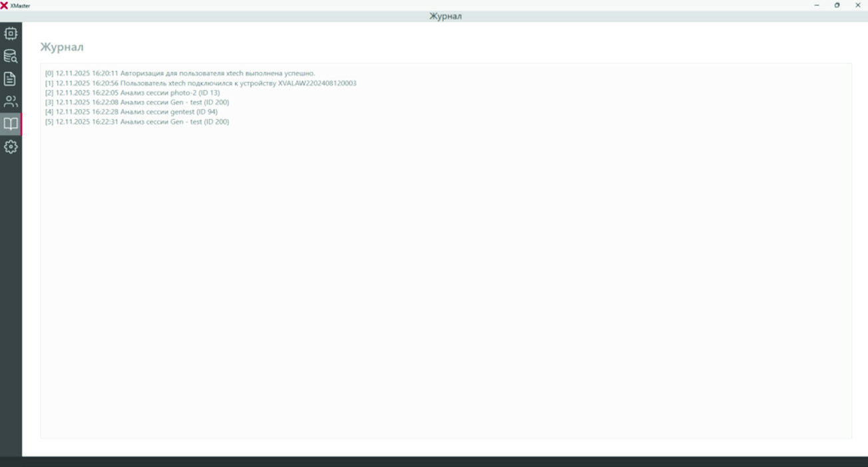
Task: Select the journal open-book icon in sidebar
Action: [x=11, y=124]
